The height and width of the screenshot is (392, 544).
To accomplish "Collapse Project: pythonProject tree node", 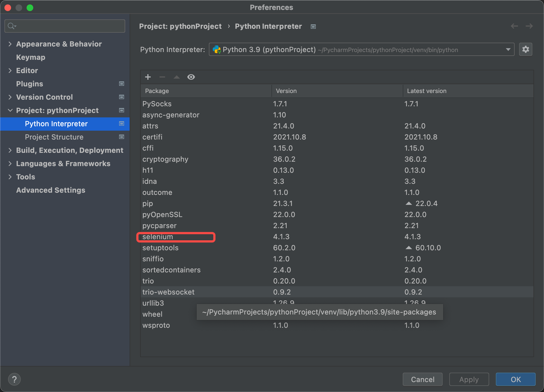I will pyautogui.click(x=10, y=110).
